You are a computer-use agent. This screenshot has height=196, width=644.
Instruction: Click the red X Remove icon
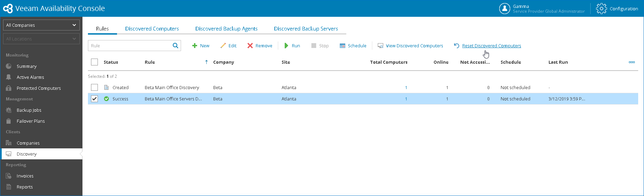(250, 46)
